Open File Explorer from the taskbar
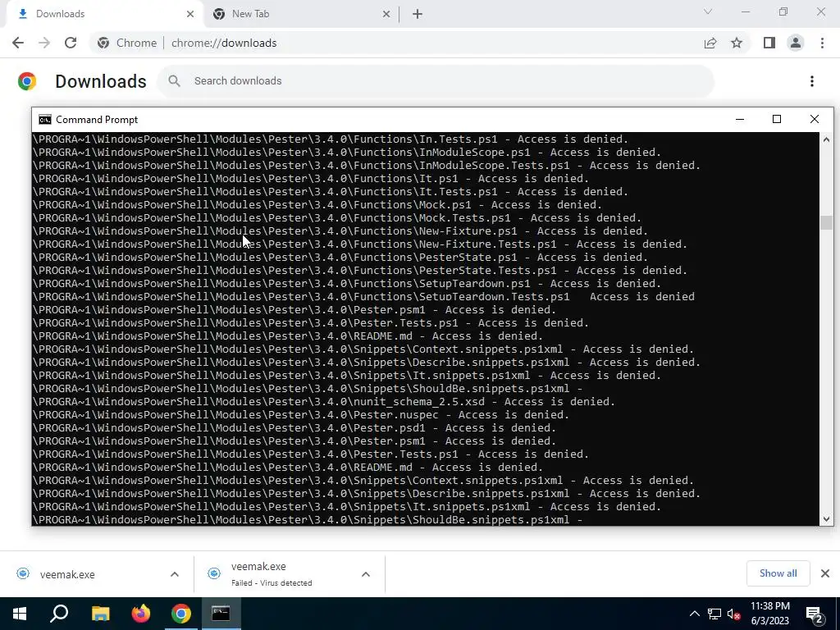 100,614
